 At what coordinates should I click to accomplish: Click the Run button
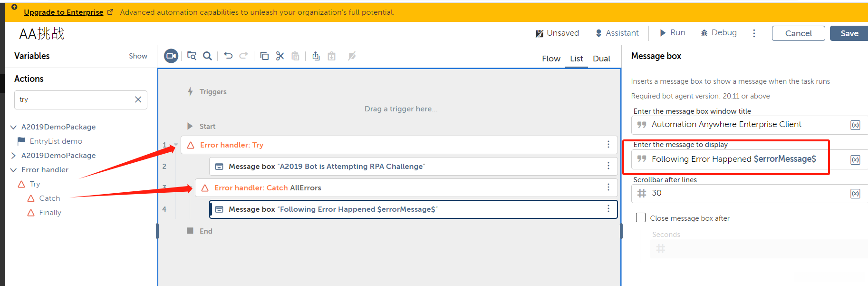672,33
